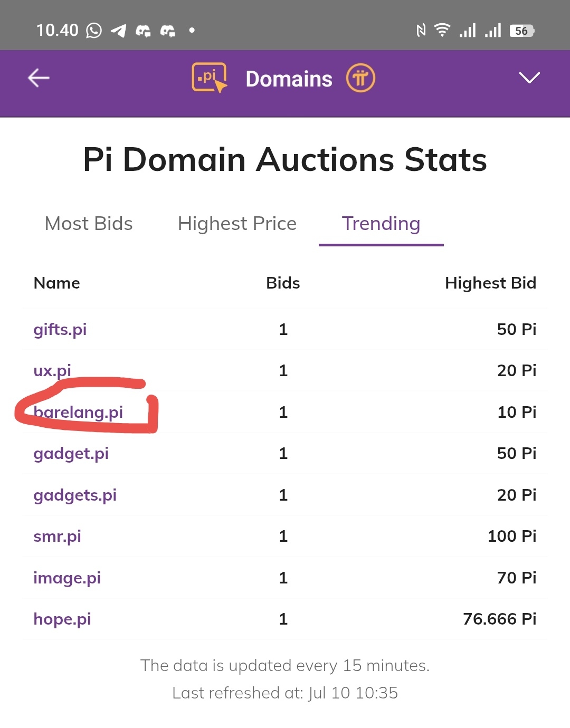Tap the first Discord notification icon

pyautogui.click(x=143, y=31)
